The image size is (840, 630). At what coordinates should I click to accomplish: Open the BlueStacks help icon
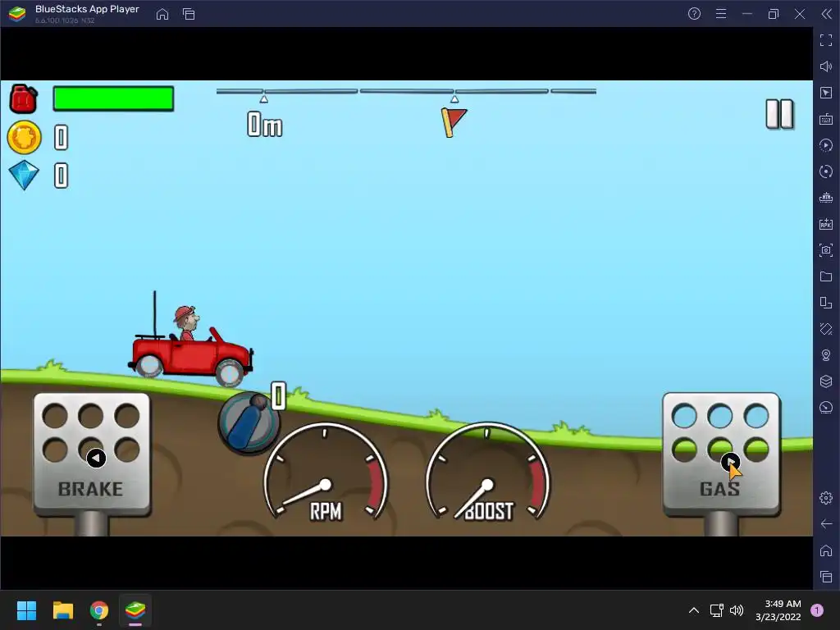[x=694, y=14]
